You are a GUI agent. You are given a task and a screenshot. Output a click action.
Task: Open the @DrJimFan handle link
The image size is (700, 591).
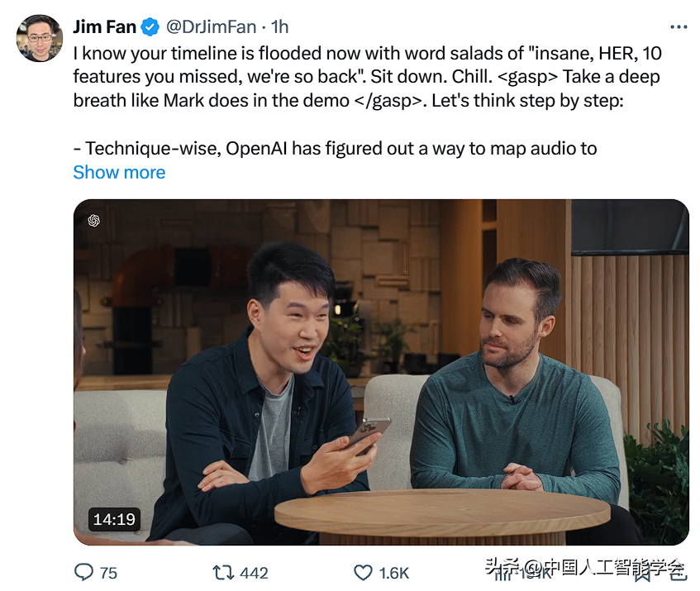tap(212, 26)
